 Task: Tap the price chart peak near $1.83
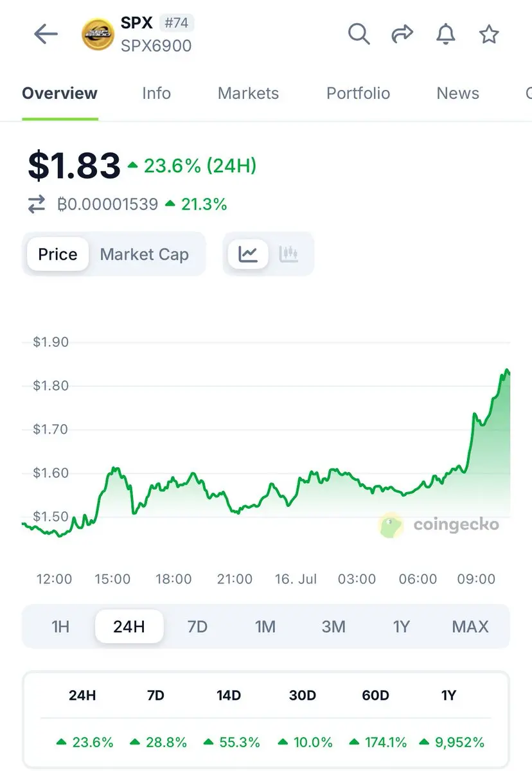click(507, 371)
